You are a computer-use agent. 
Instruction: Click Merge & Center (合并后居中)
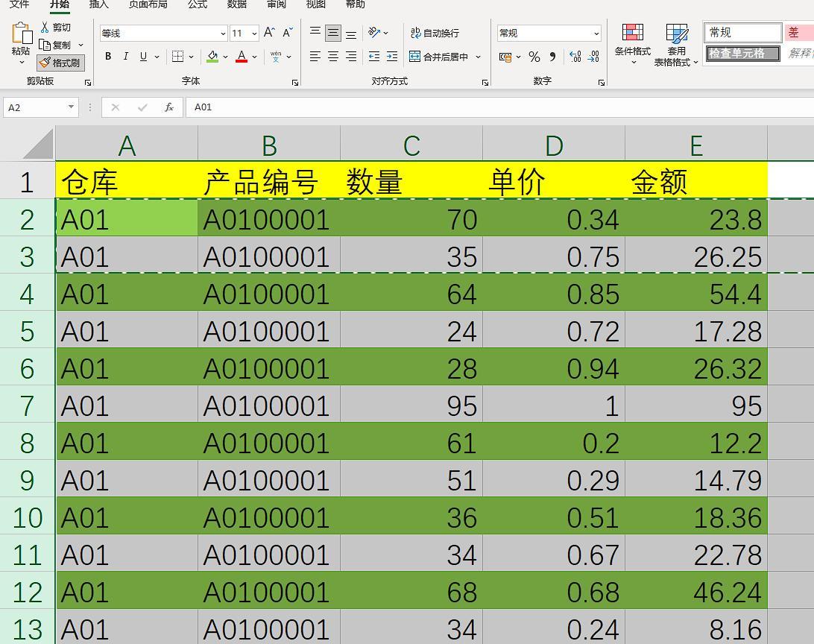click(x=438, y=57)
